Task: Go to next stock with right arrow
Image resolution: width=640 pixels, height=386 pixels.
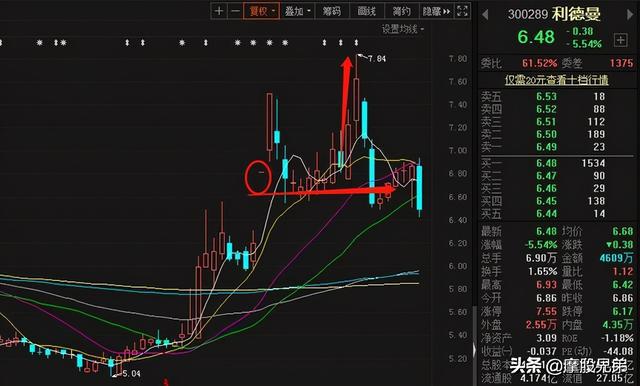Action: pos(630,15)
